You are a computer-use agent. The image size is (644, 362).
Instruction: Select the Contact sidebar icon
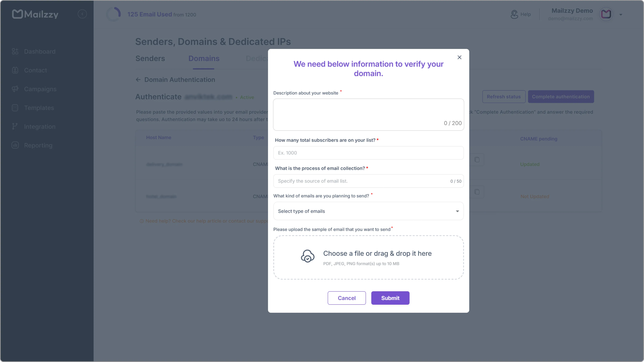[x=15, y=70]
